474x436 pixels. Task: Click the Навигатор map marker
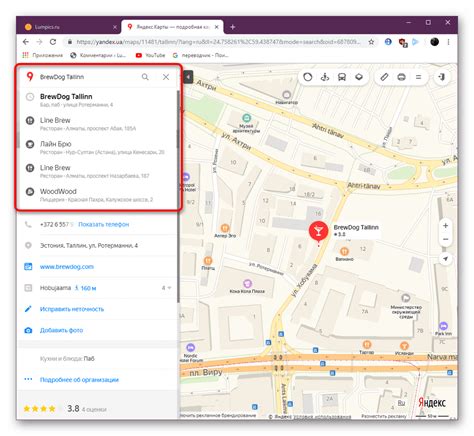point(286,95)
